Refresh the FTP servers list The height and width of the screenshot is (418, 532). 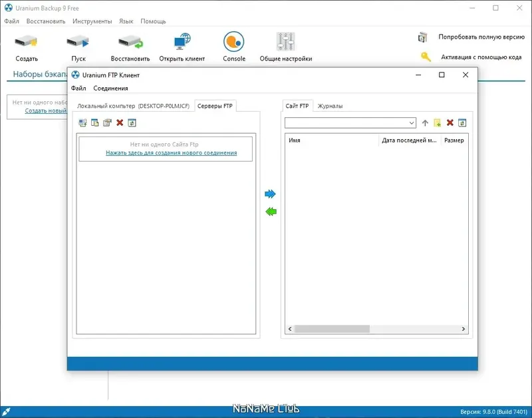pyautogui.click(x=132, y=122)
